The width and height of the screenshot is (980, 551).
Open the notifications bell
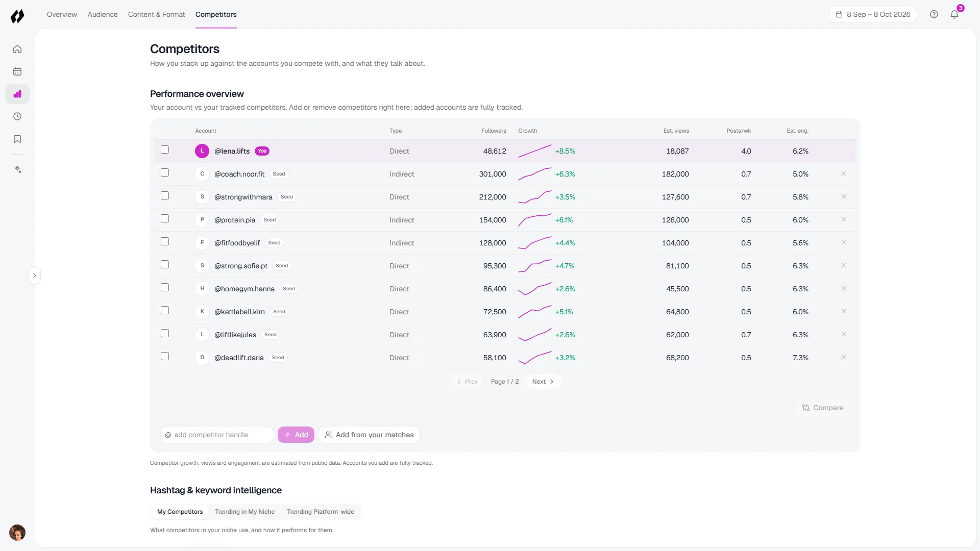tap(954, 14)
